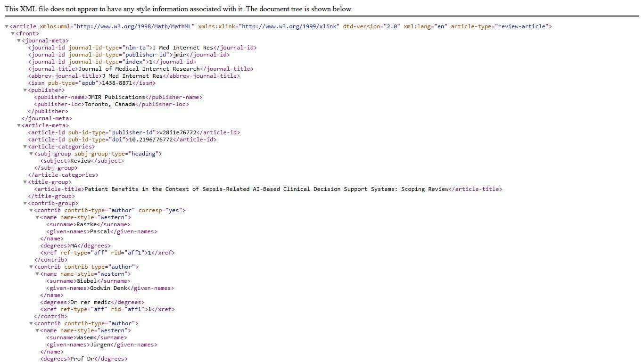
Task: Click the publisher name JMIR Publications
Action: pos(116,97)
